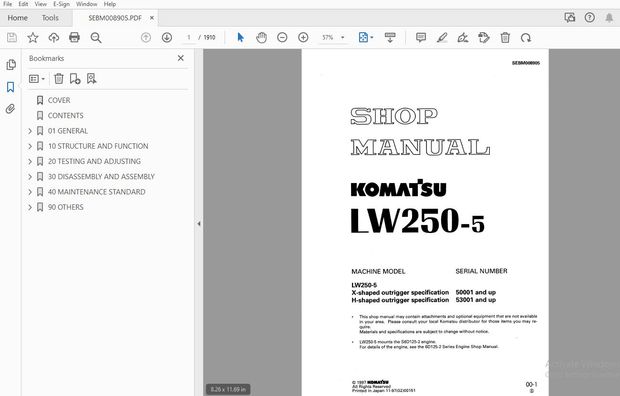The width and height of the screenshot is (620, 396).
Task: Zoom out with the minus icon
Action: pyautogui.click(x=282, y=38)
